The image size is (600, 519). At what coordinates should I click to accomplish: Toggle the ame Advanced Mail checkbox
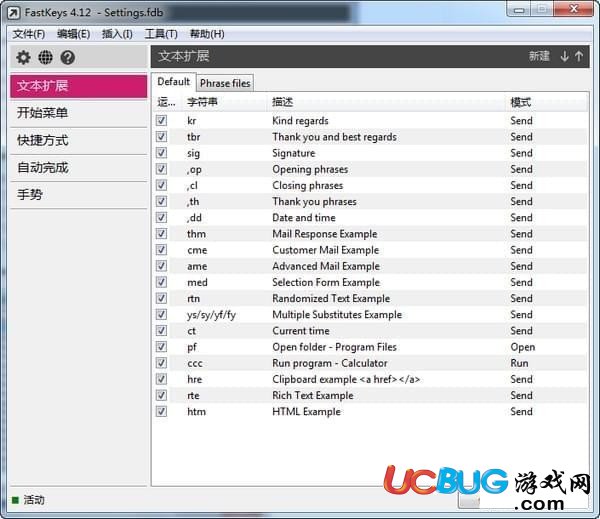click(x=161, y=266)
